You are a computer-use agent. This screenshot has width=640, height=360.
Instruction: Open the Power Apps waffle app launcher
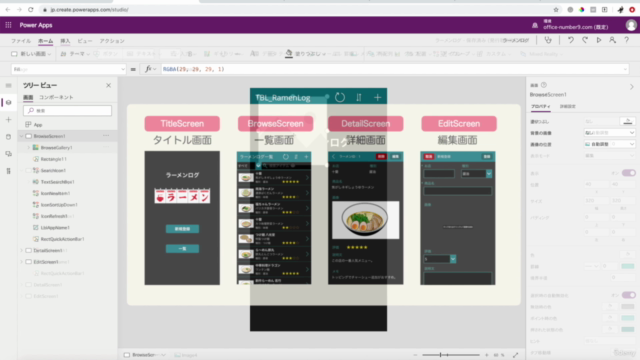(x=8, y=25)
